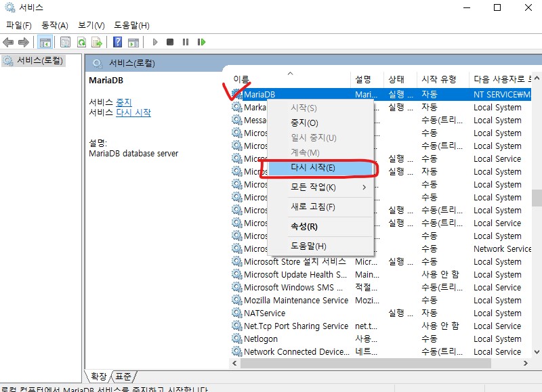The height and width of the screenshot is (392, 542).
Task: Open the Properties toolbar icon
Action: pyautogui.click(x=65, y=42)
